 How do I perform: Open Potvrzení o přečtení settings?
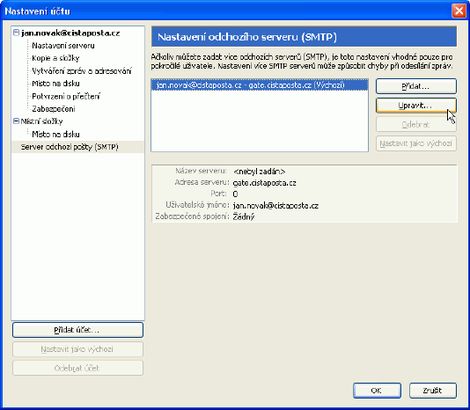[66, 96]
